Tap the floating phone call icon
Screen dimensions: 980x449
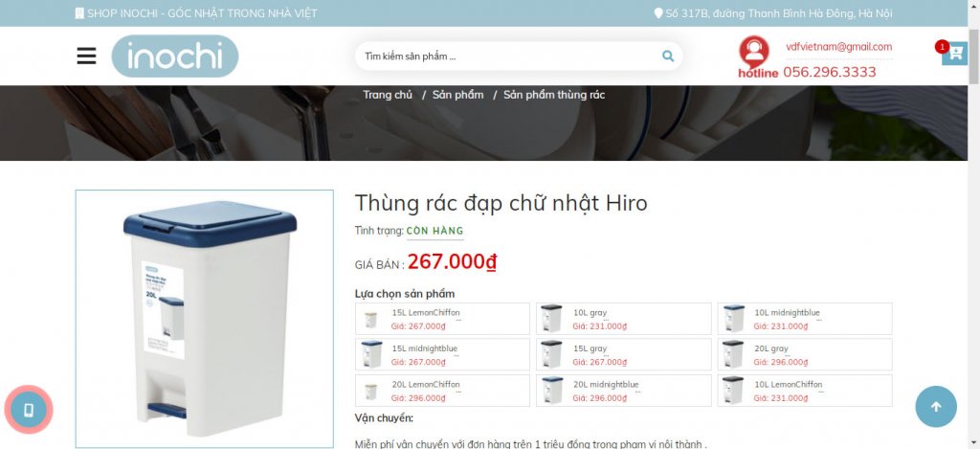28,410
